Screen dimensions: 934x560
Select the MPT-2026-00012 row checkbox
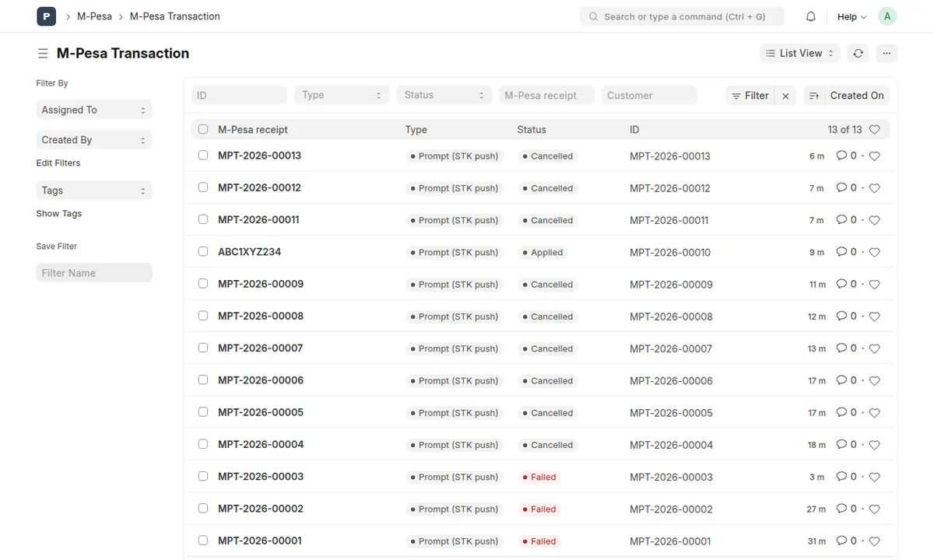coord(203,187)
